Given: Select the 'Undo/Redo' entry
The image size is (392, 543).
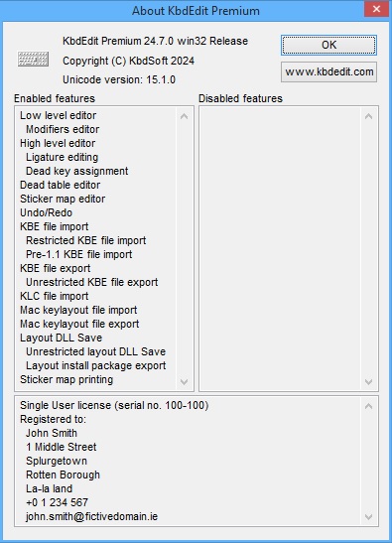Looking at the screenshot, I should click(x=46, y=212).
